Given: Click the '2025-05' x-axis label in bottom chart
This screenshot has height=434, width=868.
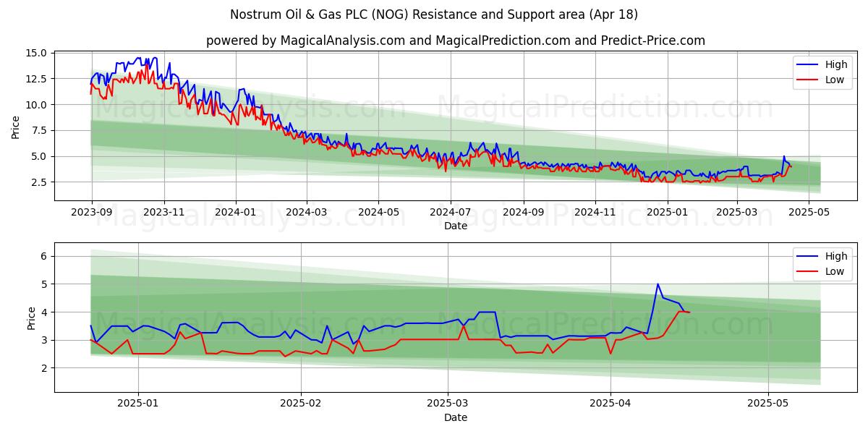Looking at the screenshot, I should pyautogui.click(x=768, y=404).
